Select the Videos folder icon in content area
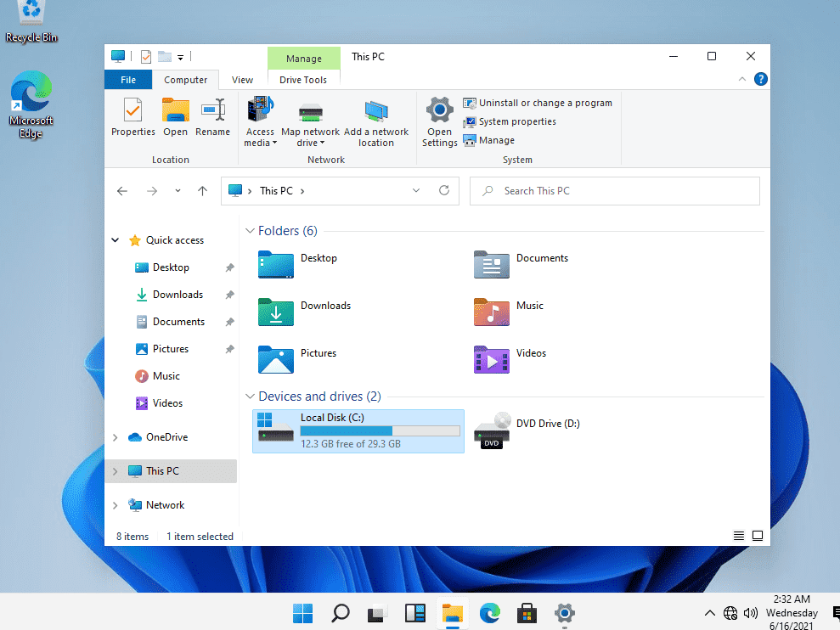Image resolution: width=840 pixels, height=630 pixels. click(x=491, y=359)
